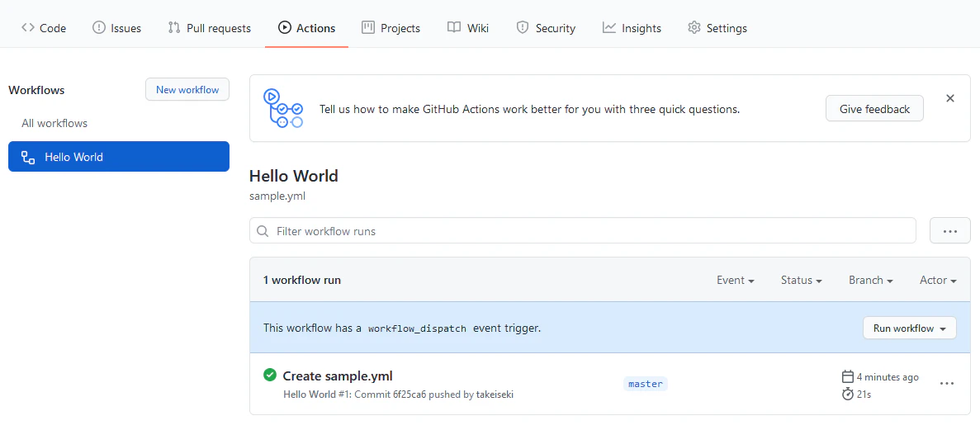Click the Issues circle icon
Viewport: 980px width, 430px height.
(x=99, y=27)
